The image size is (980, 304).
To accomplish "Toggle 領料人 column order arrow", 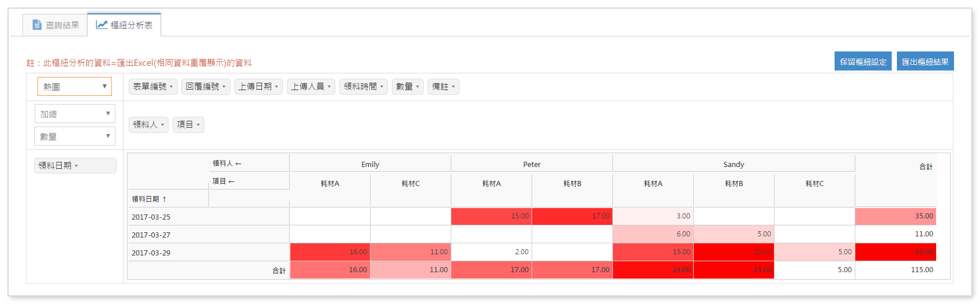I will 238,164.
